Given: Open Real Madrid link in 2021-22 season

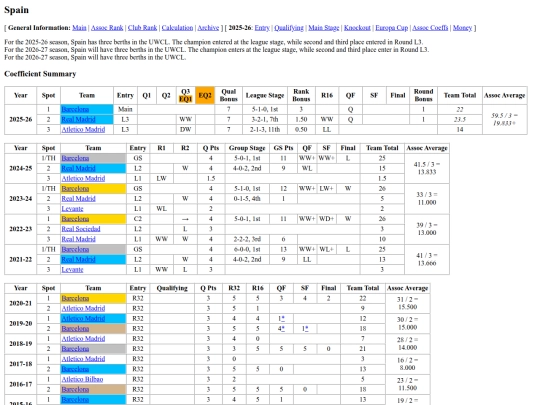Looking at the screenshot, I should tap(78, 259).
